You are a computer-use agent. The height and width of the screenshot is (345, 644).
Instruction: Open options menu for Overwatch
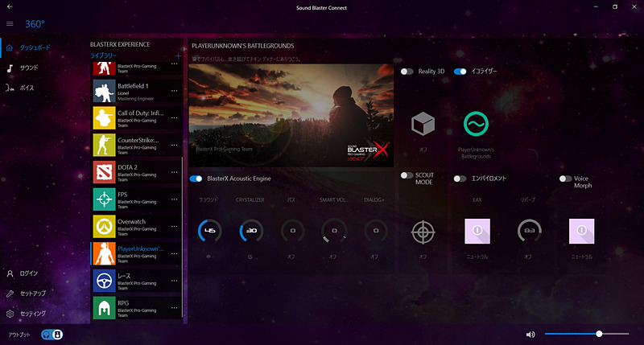point(175,226)
